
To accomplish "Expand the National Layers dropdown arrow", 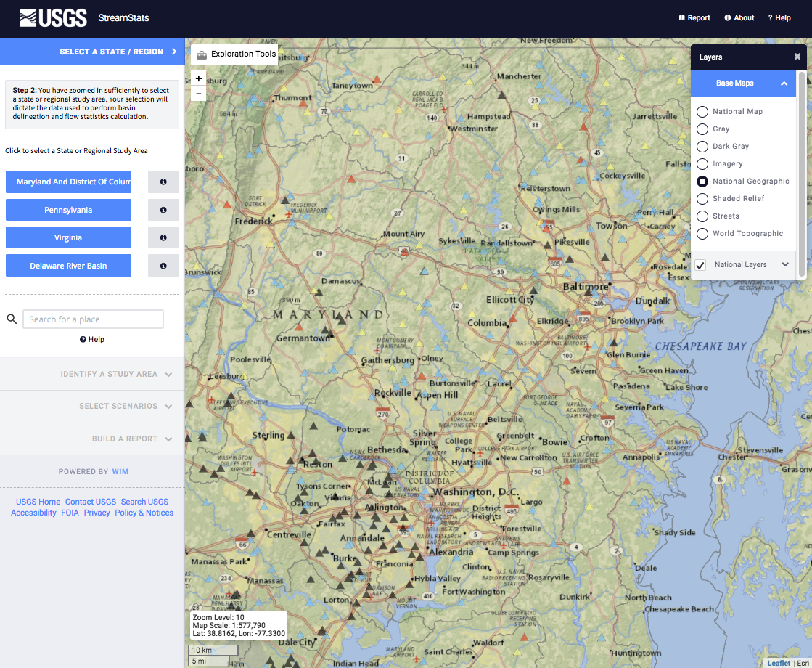I will (785, 265).
